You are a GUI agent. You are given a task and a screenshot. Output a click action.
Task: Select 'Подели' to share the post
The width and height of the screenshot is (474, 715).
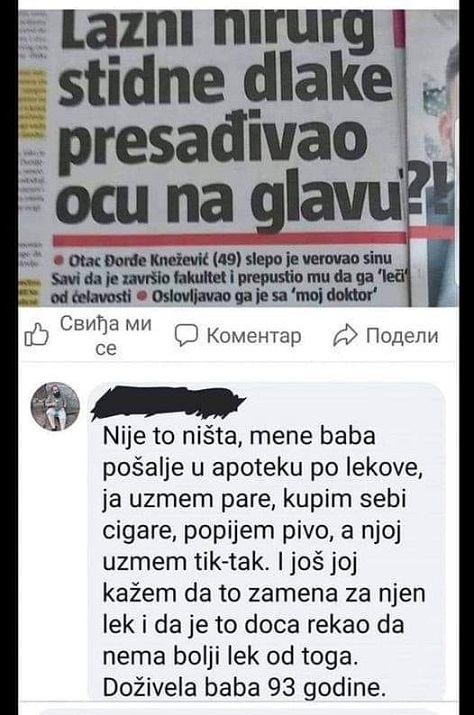click(x=402, y=336)
